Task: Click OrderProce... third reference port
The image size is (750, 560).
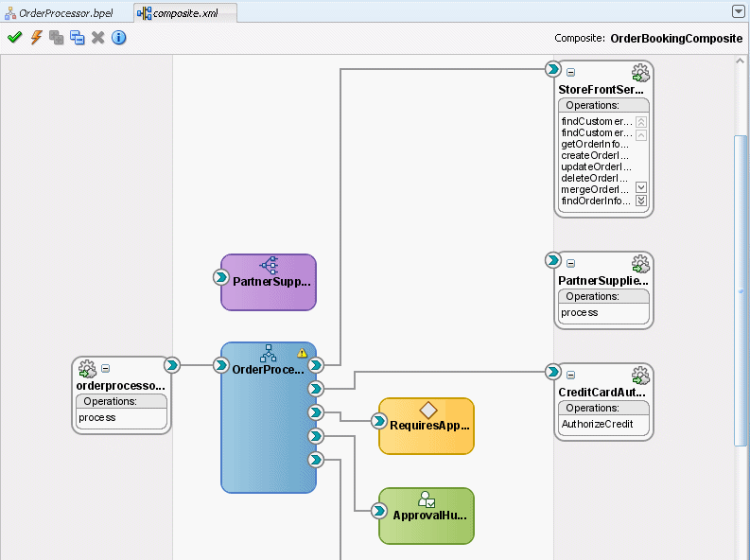Action: point(315,412)
